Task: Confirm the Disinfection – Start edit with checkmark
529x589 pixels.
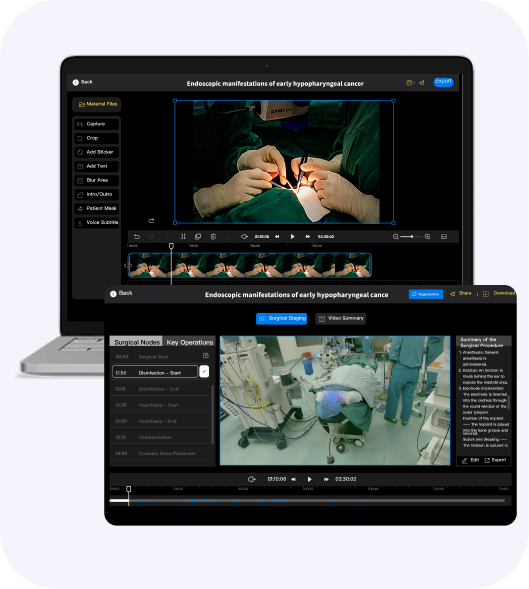Action: pos(204,372)
